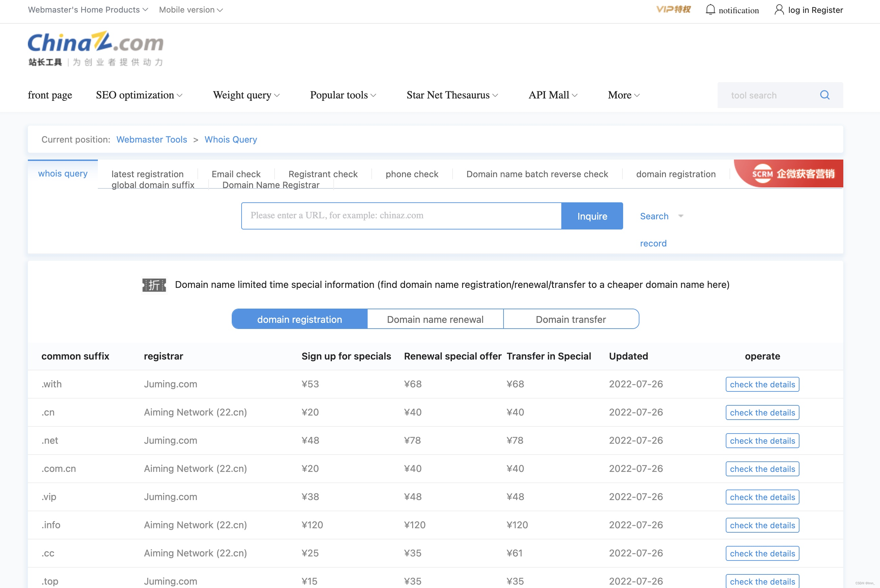Viewport: 880px width, 588px height.
Task: Select the whois query tab
Action: (63, 173)
